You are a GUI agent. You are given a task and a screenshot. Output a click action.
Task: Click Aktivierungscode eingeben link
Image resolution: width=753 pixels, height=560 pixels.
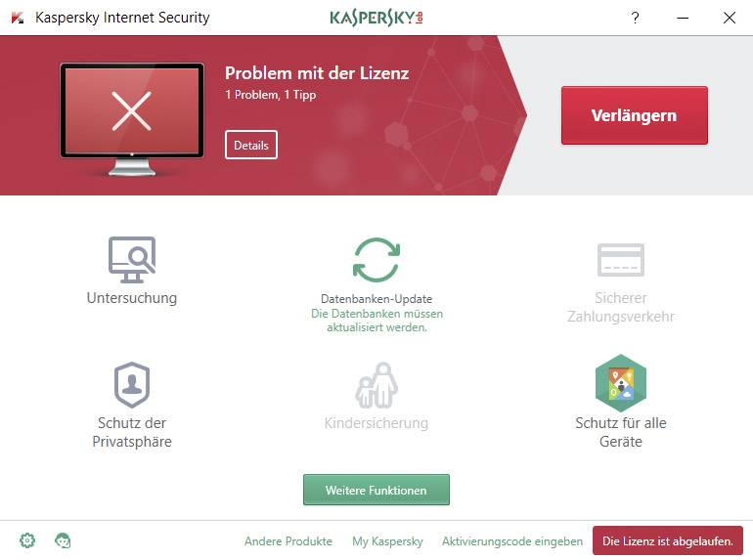(511, 540)
